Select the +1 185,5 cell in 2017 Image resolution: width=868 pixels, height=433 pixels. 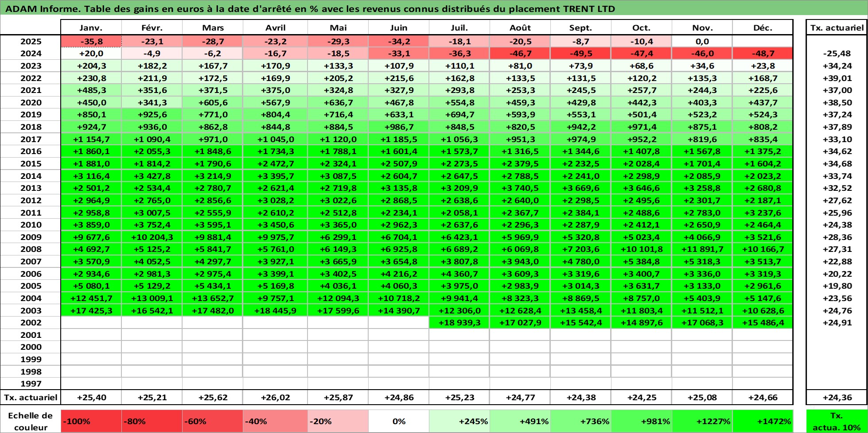399,139
